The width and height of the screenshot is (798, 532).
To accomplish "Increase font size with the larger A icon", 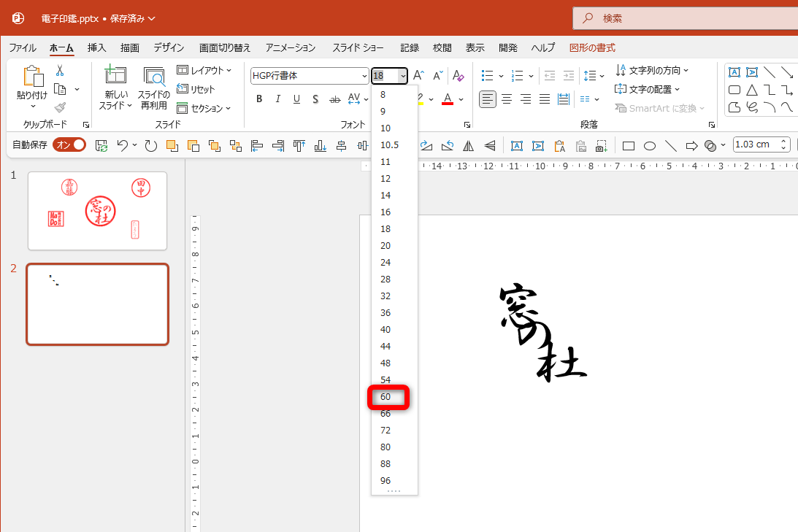I will pos(418,75).
